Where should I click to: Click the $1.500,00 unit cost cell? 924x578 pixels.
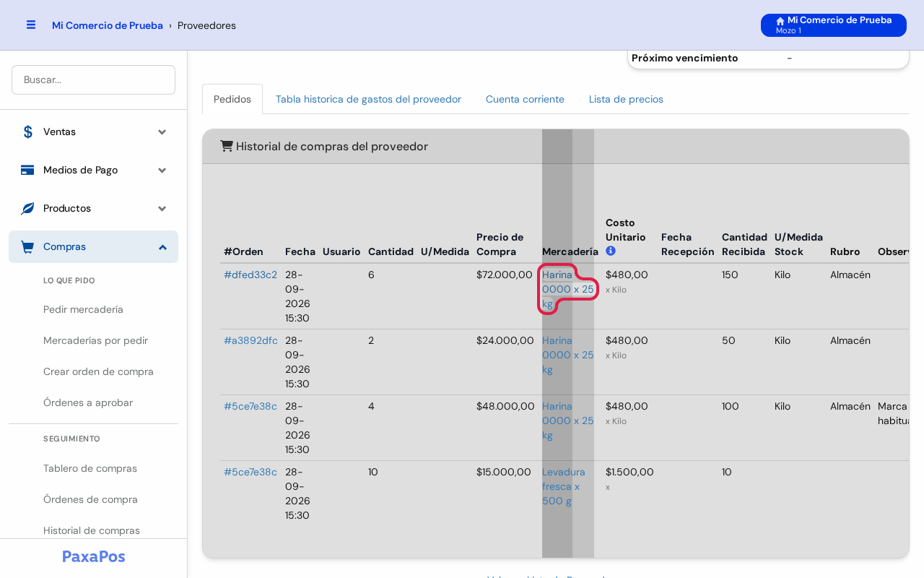[x=629, y=472]
